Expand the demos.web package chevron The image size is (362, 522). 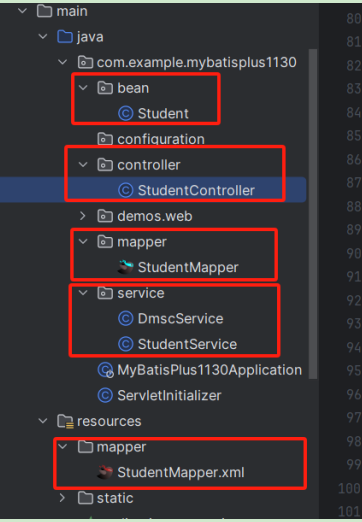click(83, 216)
